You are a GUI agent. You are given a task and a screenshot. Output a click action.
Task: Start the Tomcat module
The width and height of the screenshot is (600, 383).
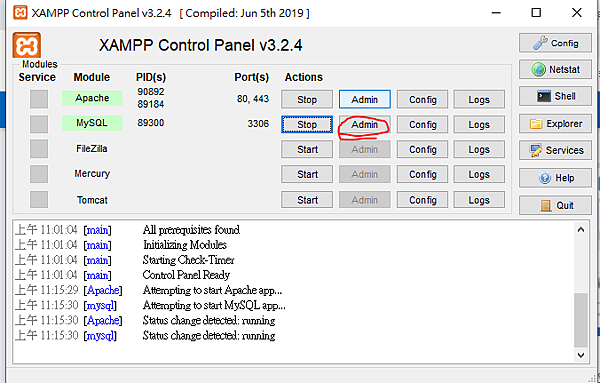(x=307, y=200)
